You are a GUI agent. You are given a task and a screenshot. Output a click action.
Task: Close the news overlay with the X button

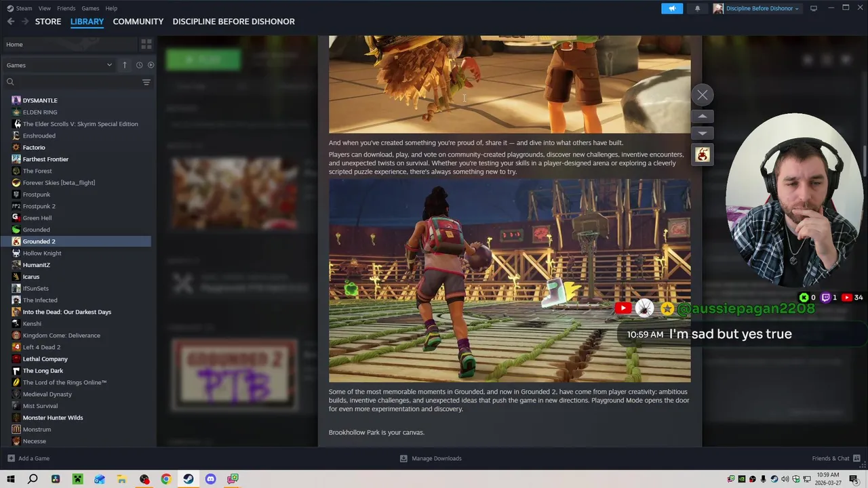point(703,96)
